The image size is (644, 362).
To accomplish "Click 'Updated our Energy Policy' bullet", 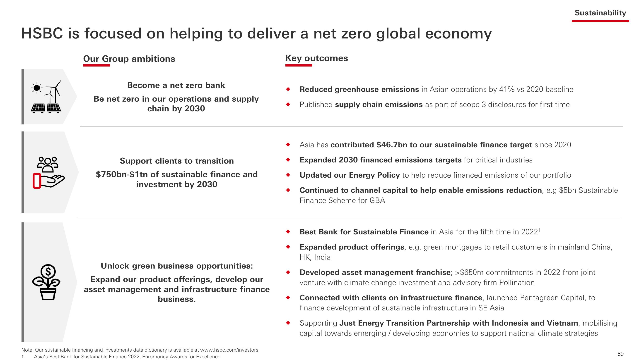I will (435, 175).
